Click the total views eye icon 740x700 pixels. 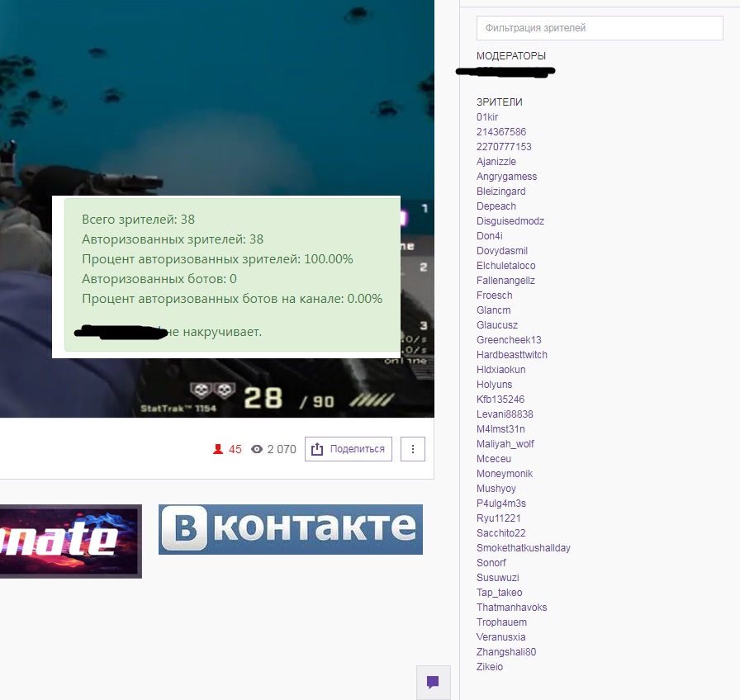pos(257,449)
